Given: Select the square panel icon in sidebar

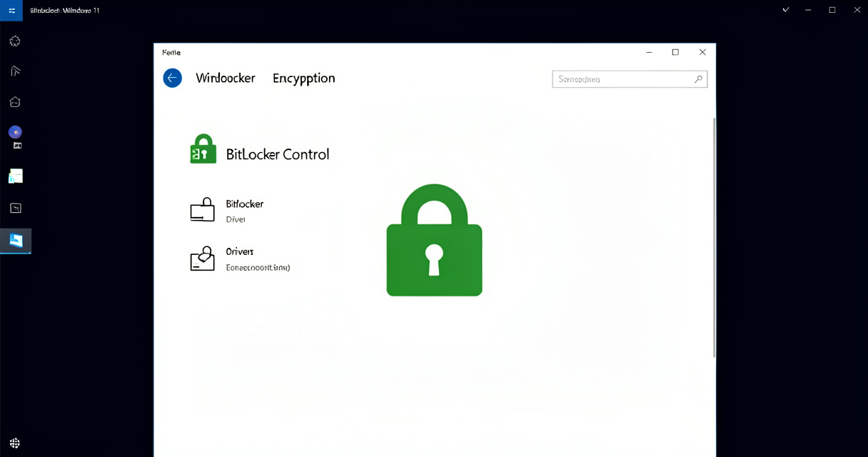Looking at the screenshot, I should 15,209.
